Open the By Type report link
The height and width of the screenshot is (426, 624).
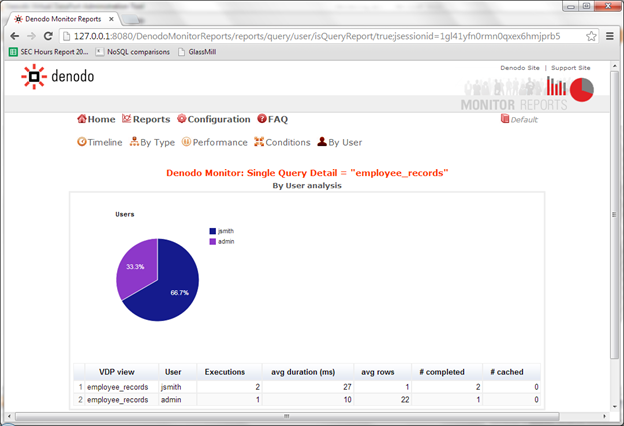click(x=158, y=143)
